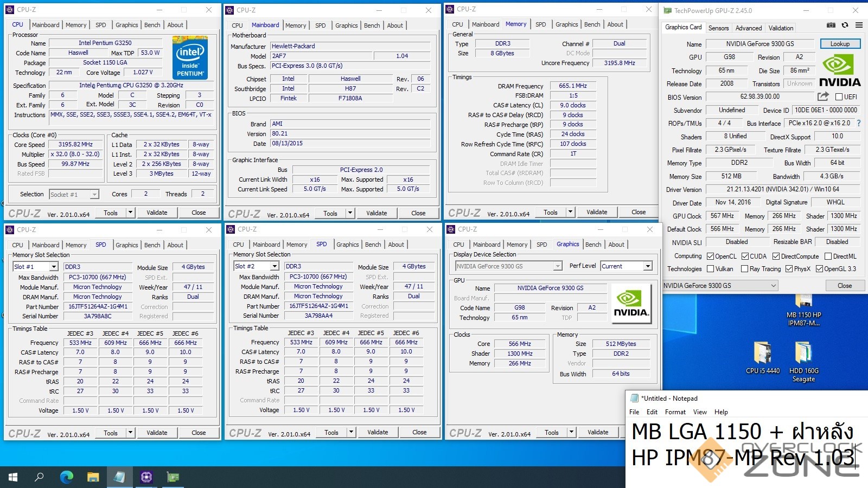Expand the Slot #1 memory slot dropdown
The width and height of the screenshot is (868, 488).
point(54,267)
